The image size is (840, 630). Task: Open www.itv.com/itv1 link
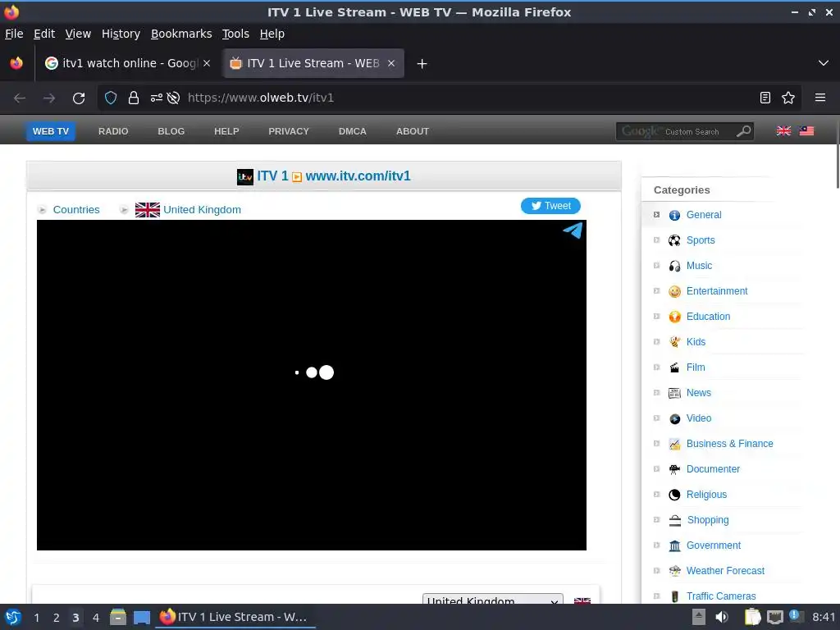358,176
